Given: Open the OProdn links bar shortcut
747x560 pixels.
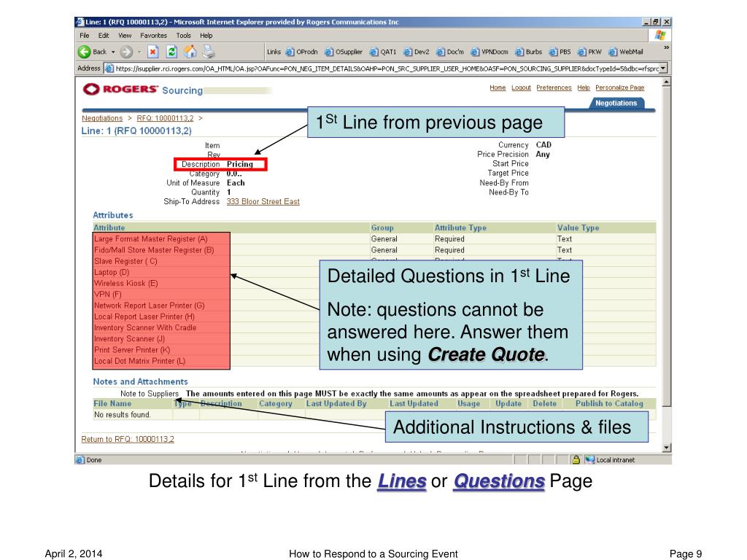Looking at the screenshot, I should (302, 52).
